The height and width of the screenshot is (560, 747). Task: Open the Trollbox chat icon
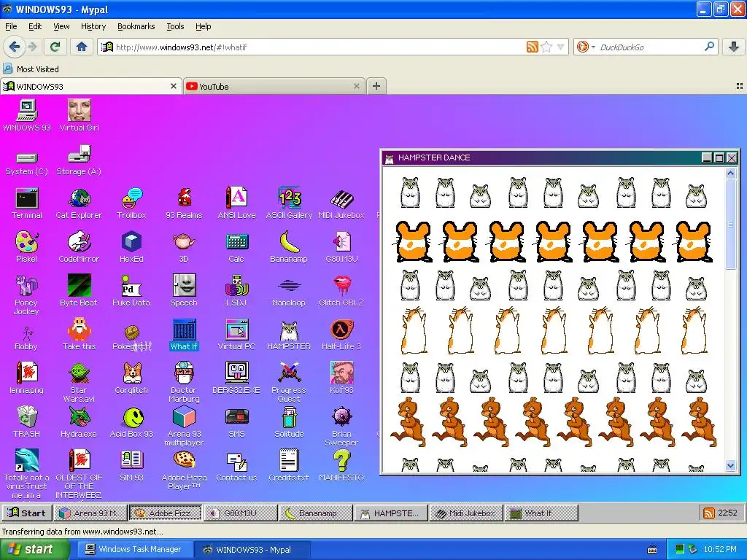click(x=131, y=203)
